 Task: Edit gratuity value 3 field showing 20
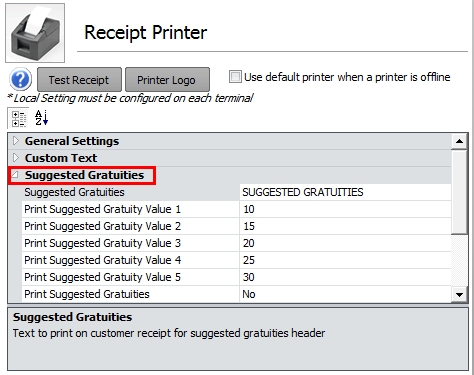point(345,243)
